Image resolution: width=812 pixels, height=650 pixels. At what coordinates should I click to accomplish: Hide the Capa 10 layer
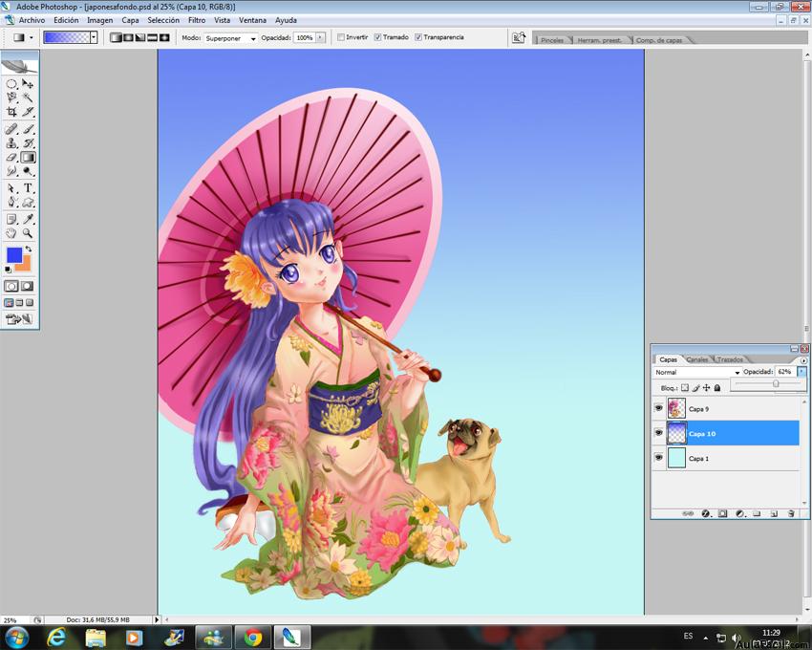pos(659,433)
